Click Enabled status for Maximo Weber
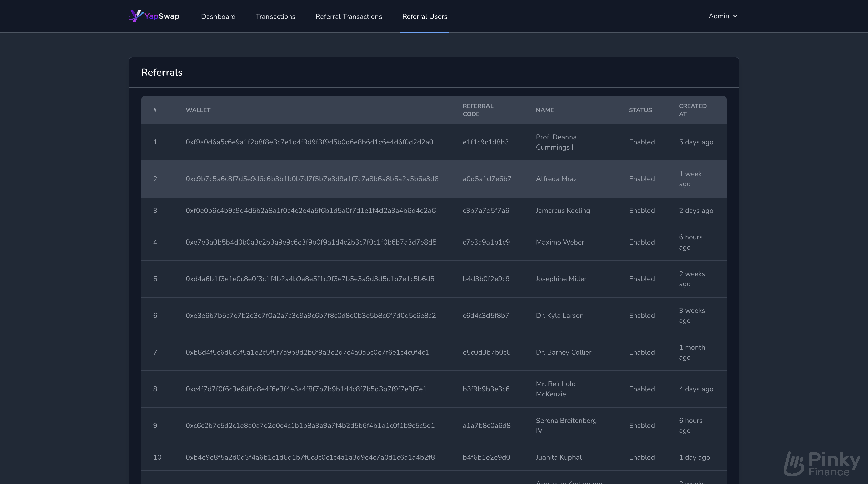This screenshot has width=868, height=484. coord(641,242)
